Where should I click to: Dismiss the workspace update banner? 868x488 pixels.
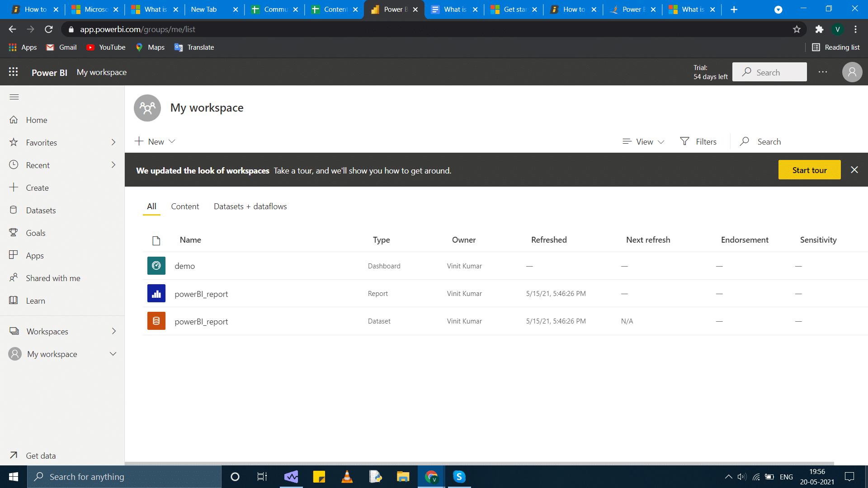[x=854, y=169]
